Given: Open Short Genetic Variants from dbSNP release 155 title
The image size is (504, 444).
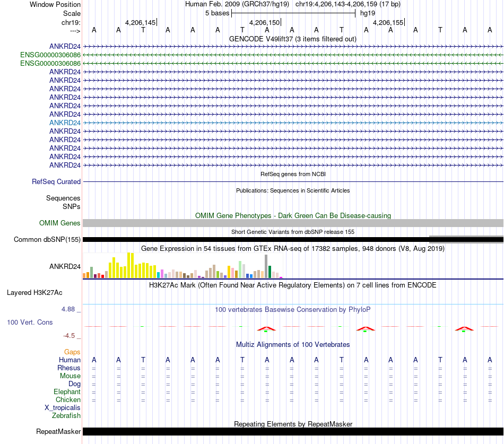Looking at the screenshot, I should click(x=293, y=232).
